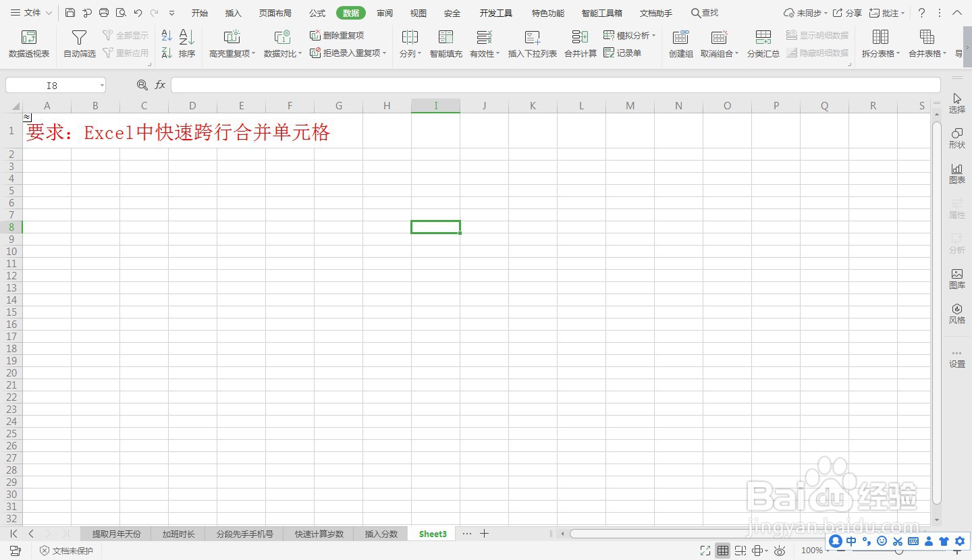Viewport: 972px width, 560px height.
Task: Click the print icon in quick access bar
Action: click(104, 13)
